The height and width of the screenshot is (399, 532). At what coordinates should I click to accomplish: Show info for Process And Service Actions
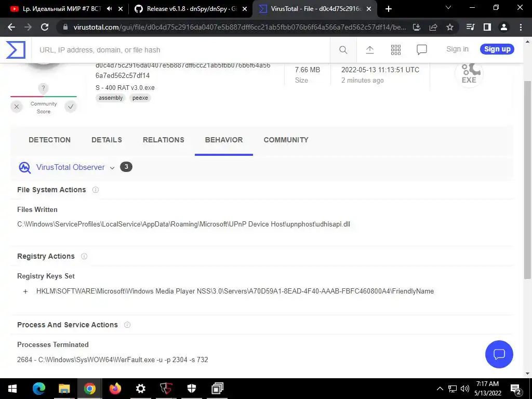[x=127, y=325]
